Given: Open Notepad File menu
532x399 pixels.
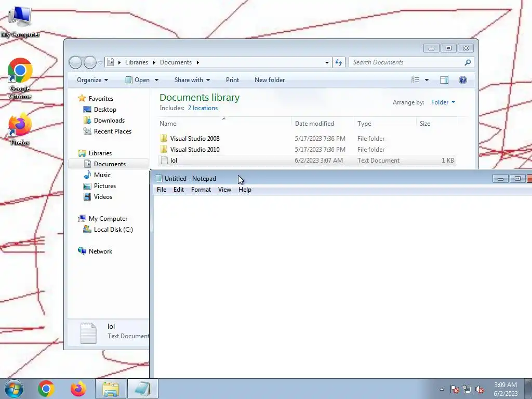Looking at the screenshot, I should coord(162,190).
